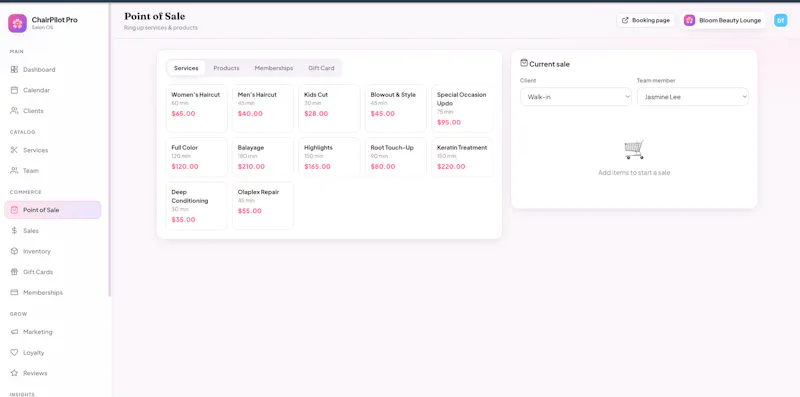Add Highlights service card
This screenshot has width=800, height=397.
coord(329,157)
